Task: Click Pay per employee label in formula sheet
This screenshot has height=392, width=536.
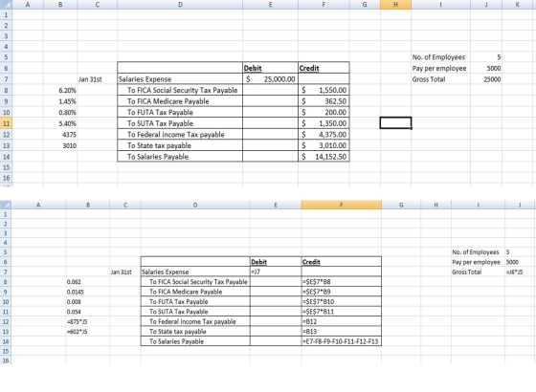Action: coord(476,262)
